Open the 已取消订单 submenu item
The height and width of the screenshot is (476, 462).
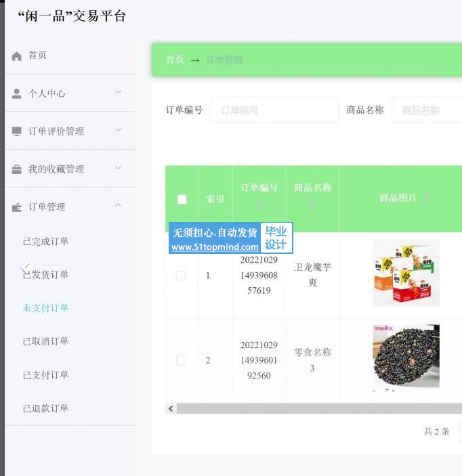(x=45, y=341)
